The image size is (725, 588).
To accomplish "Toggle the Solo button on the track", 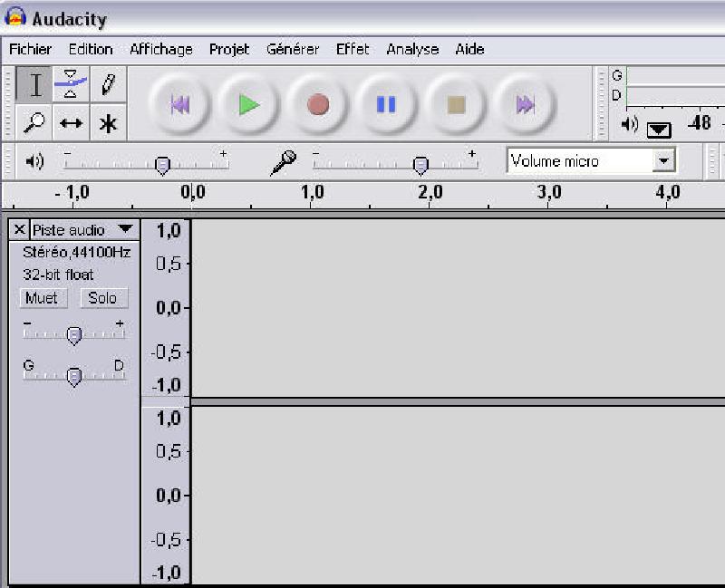I will pyautogui.click(x=103, y=298).
